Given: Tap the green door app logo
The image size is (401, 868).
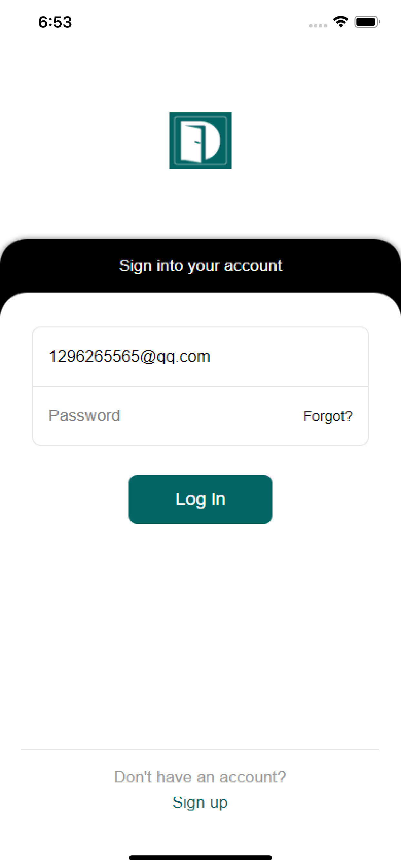Looking at the screenshot, I should (200, 140).
